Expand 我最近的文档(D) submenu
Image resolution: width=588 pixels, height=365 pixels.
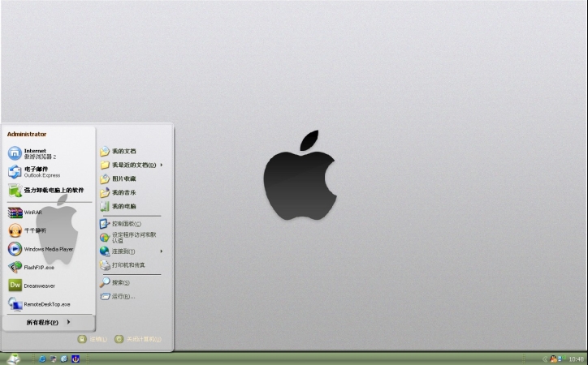pyautogui.click(x=131, y=165)
